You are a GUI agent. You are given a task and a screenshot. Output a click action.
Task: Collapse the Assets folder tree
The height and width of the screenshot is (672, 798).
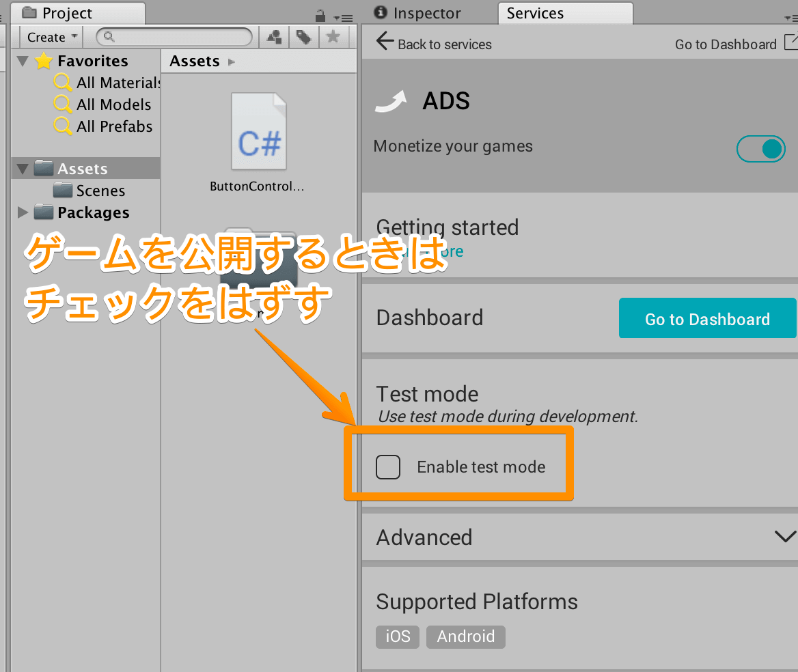pos(23,169)
